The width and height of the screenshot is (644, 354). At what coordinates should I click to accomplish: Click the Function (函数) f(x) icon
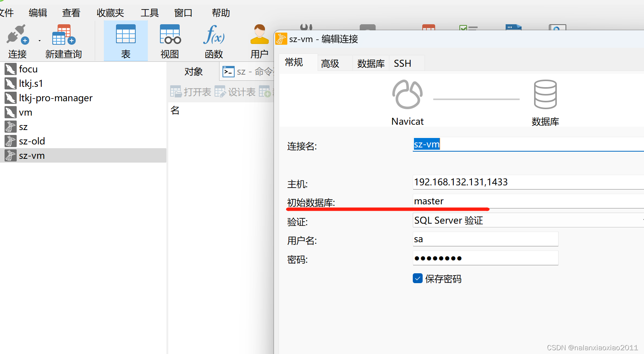[214, 34]
